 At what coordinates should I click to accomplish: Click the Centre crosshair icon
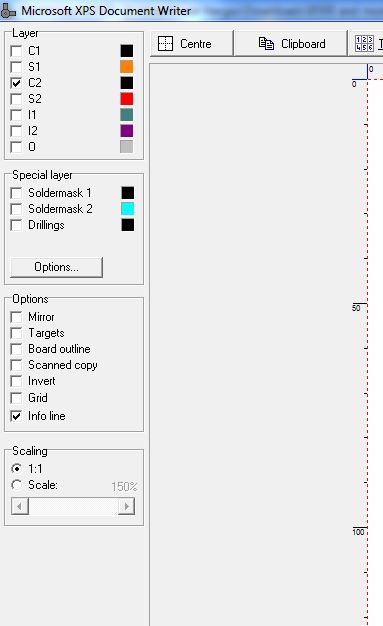pos(165,44)
